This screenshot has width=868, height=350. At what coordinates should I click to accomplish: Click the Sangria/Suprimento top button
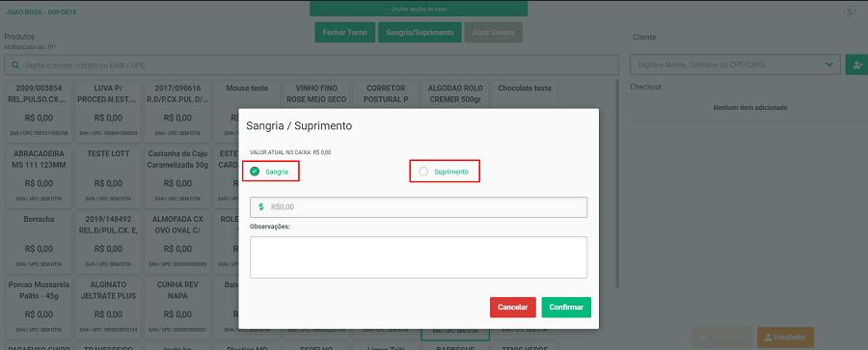(420, 33)
